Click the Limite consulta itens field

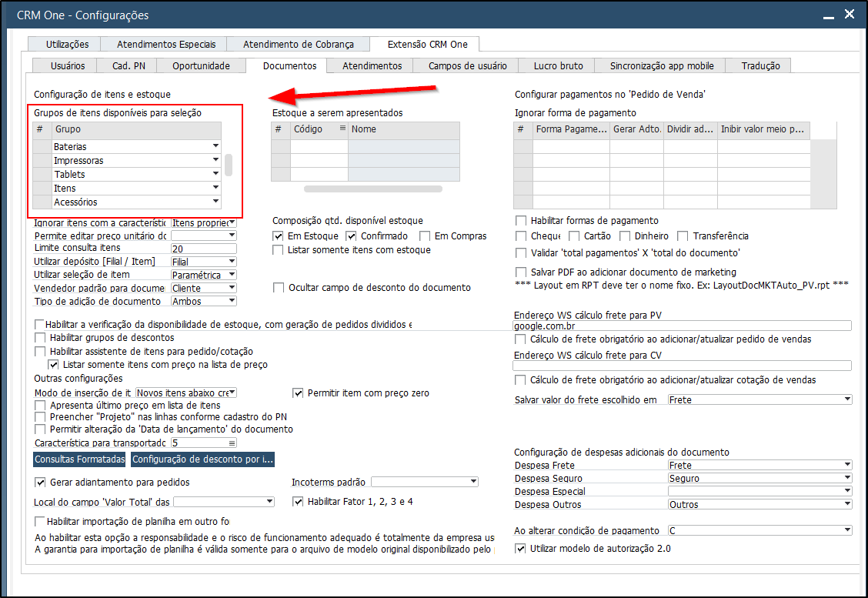pos(203,249)
